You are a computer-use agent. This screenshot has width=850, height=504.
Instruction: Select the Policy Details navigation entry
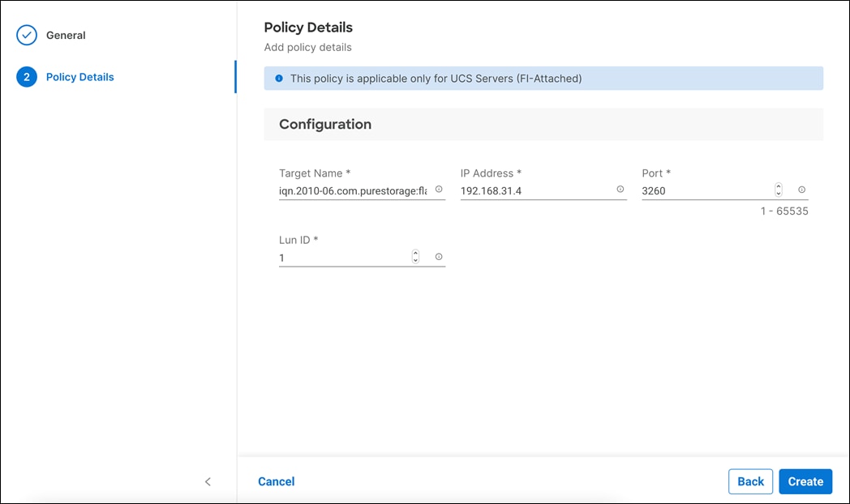[79, 77]
